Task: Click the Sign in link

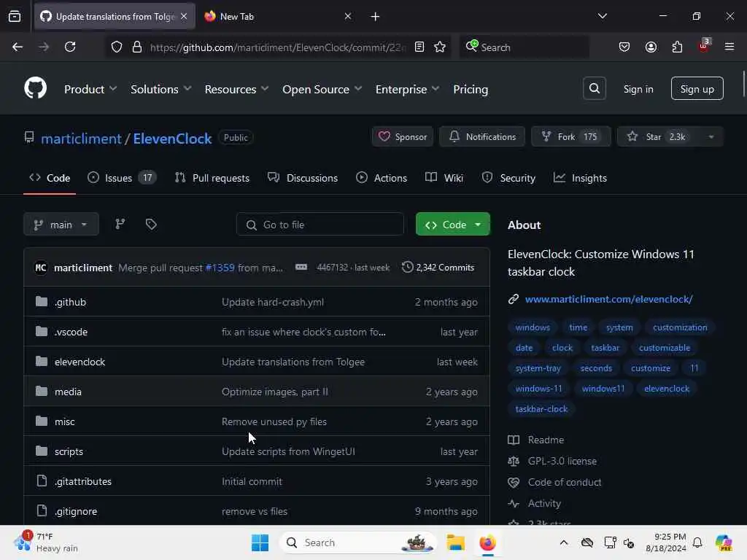Action: tap(638, 89)
